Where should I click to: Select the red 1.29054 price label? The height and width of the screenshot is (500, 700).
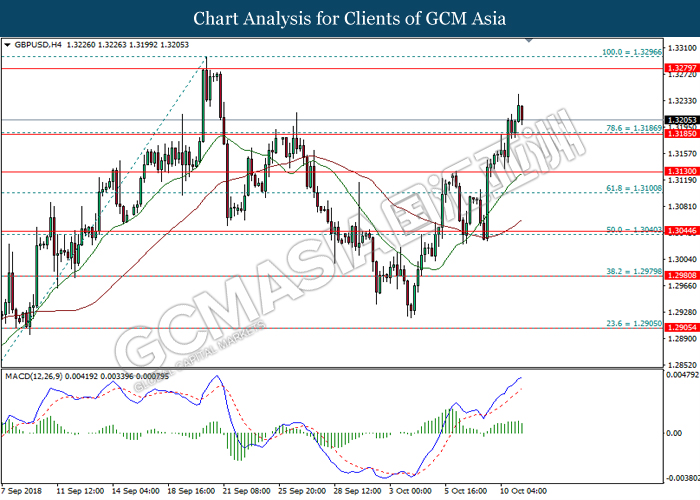(x=682, y=328)
